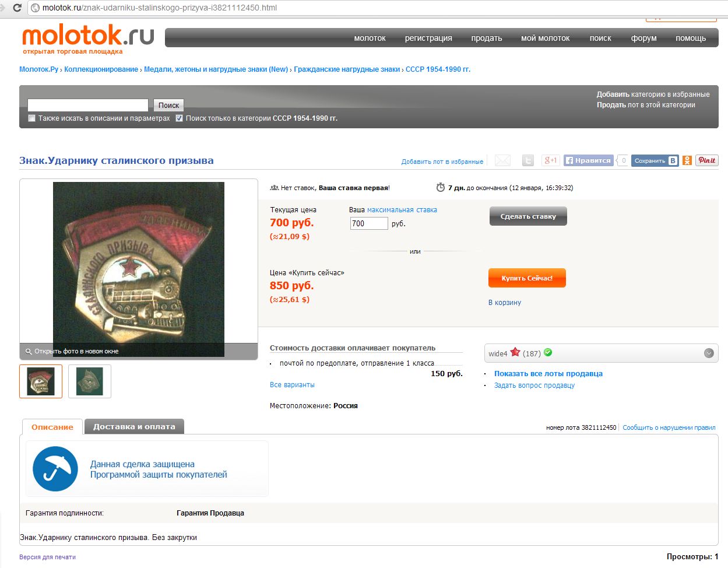This screenshot has width=728, height=568.
Task: Click the 'Купить Сейчас!' orange button
Action: click(x=527, y=278)
